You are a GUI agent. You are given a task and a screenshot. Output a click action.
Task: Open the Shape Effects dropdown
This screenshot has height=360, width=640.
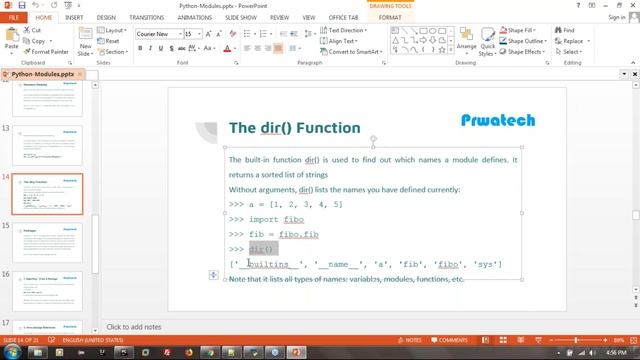click(522, 52)
